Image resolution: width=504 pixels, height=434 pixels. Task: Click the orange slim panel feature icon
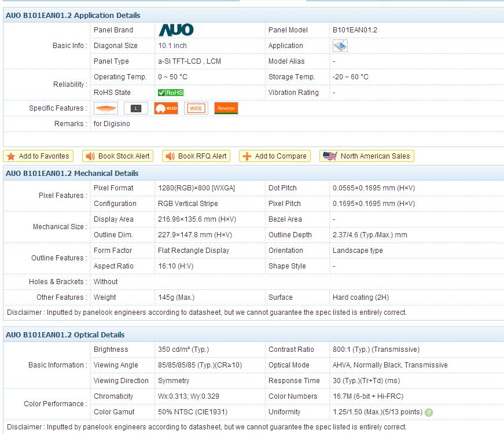pyautogui.click(x=106, y=108)
